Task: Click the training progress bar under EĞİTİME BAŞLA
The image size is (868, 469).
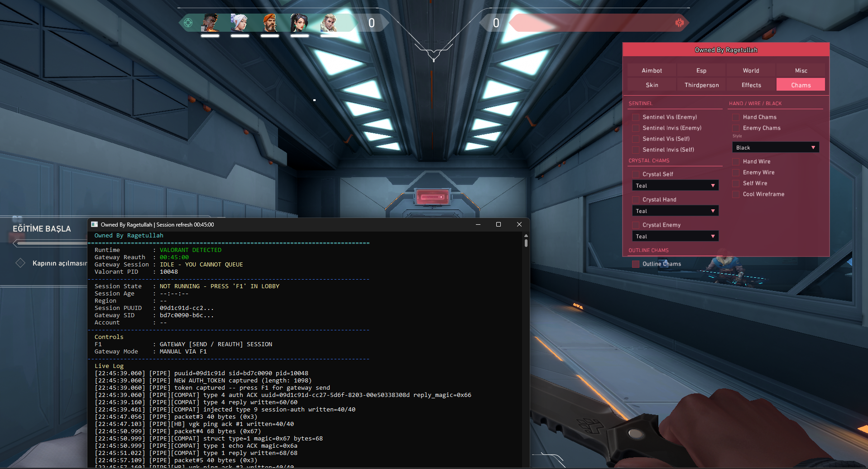Action: click(50, 243)
